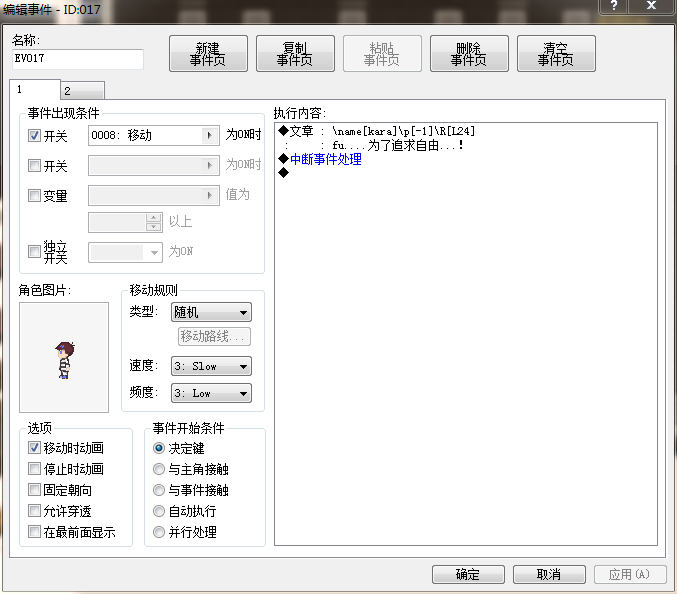
Task: Open the 变量 selector field
Action: pos(154,196)
